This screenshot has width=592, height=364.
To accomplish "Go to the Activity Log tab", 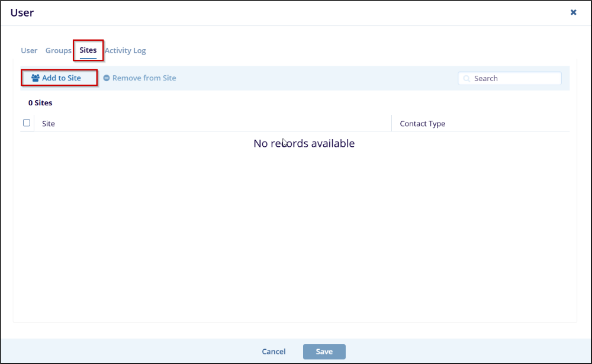I will (126, 51).
